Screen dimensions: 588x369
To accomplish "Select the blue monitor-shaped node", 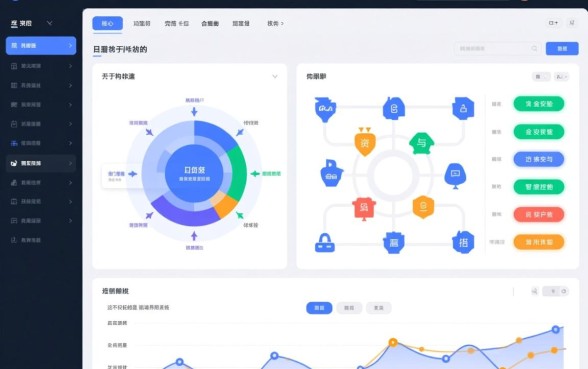I will tap(455, 175).
